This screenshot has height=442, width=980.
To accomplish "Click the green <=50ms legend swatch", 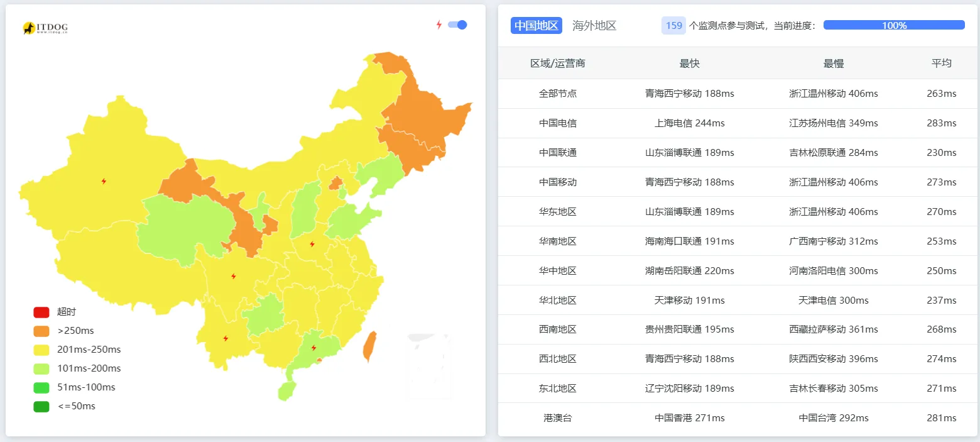I will (x=40, y=406).
